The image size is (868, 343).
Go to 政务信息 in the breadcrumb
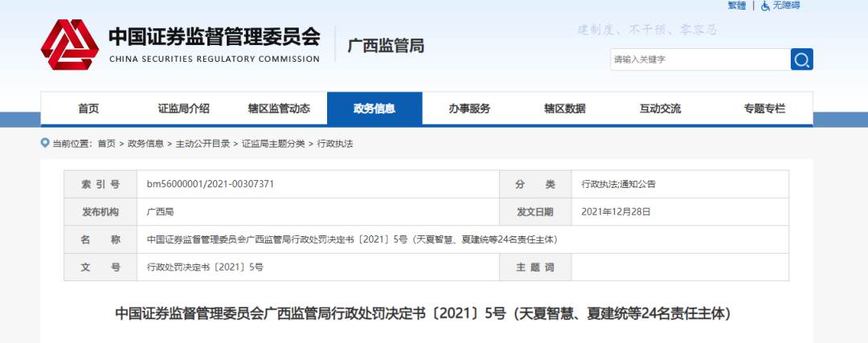[145, 144]
